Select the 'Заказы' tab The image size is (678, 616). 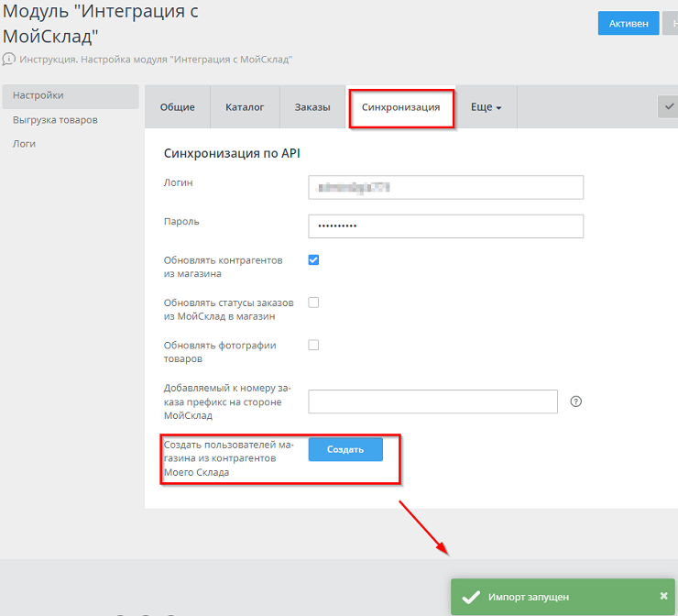[x=312, y=107]
